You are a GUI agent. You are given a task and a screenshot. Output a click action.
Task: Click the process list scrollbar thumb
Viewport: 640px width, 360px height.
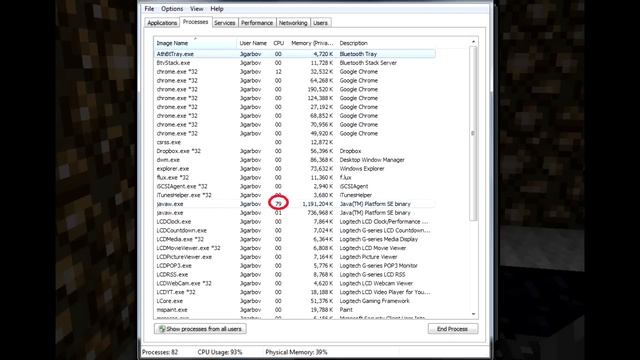click(473, 133)
